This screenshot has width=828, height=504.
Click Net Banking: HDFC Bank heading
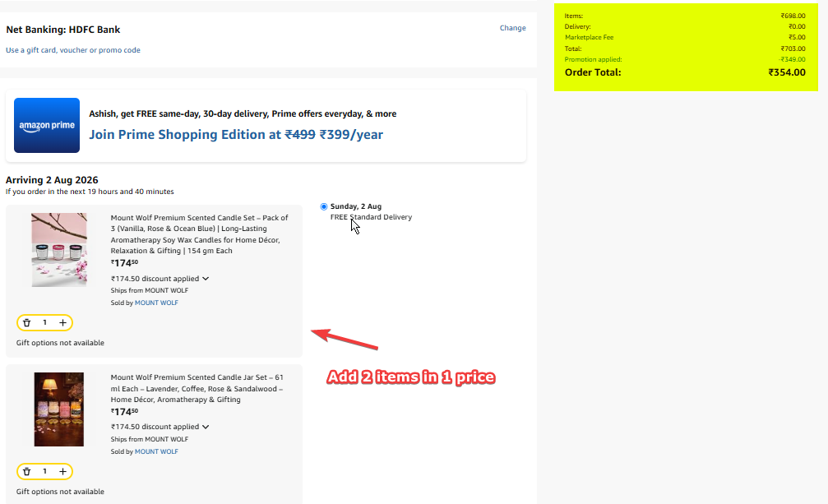coord(62,30)
